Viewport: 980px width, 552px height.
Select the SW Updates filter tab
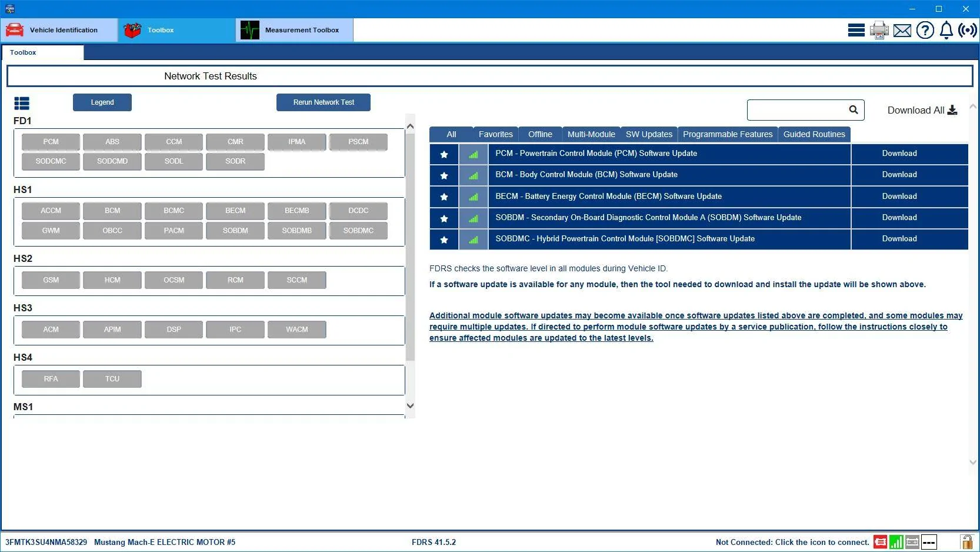tap(649, 134)
